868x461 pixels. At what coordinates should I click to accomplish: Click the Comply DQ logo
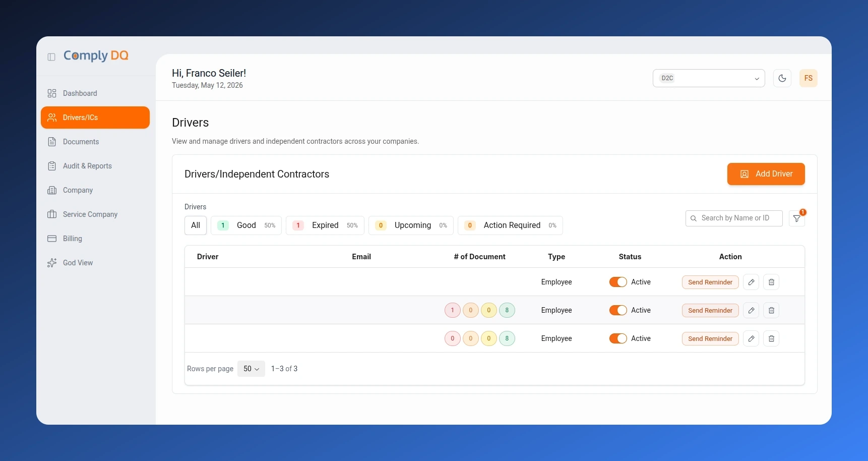coord(96,55)
